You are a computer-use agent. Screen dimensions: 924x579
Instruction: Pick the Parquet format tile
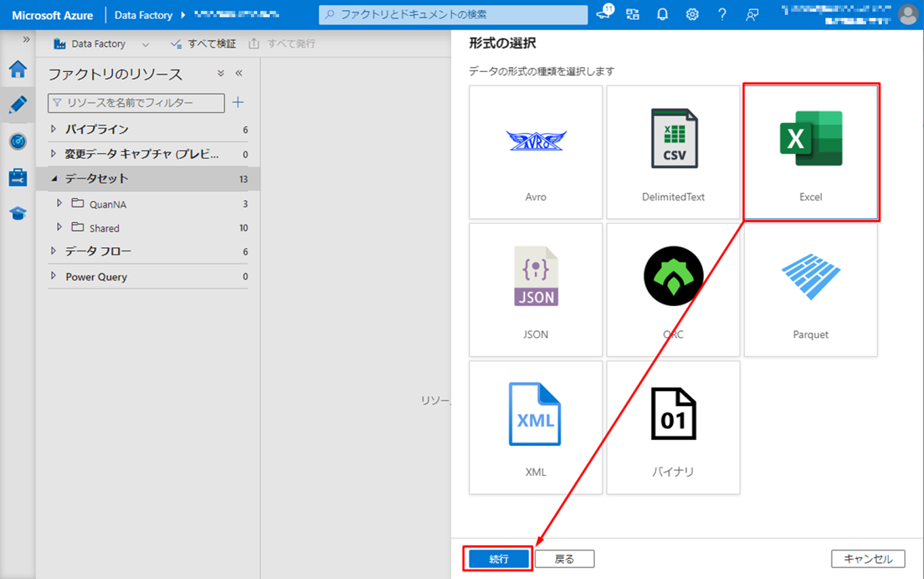click(811, 290)
